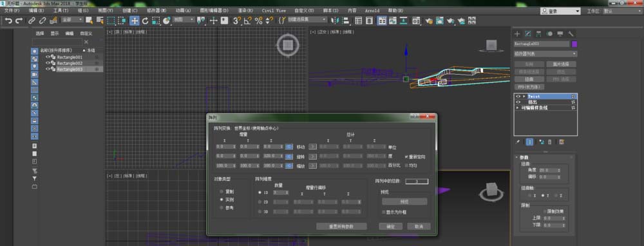Open Select by Name toolbar icon
Viewport: 644px width, 246px height.
pos(100,20)
